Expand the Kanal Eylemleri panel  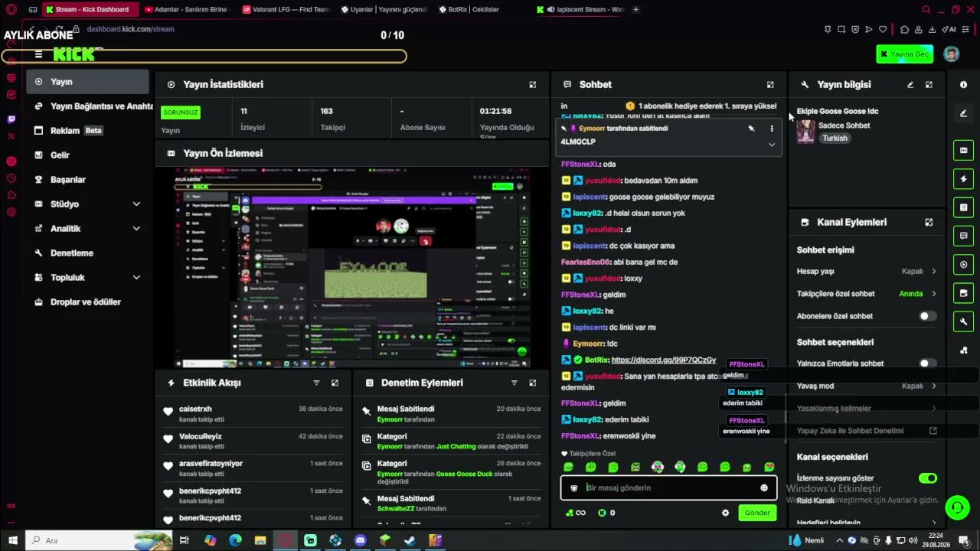tap(929, 222)
